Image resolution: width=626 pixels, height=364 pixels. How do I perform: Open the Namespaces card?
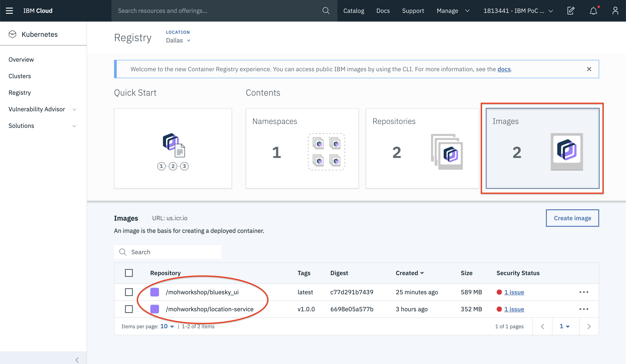click(302, 148)
